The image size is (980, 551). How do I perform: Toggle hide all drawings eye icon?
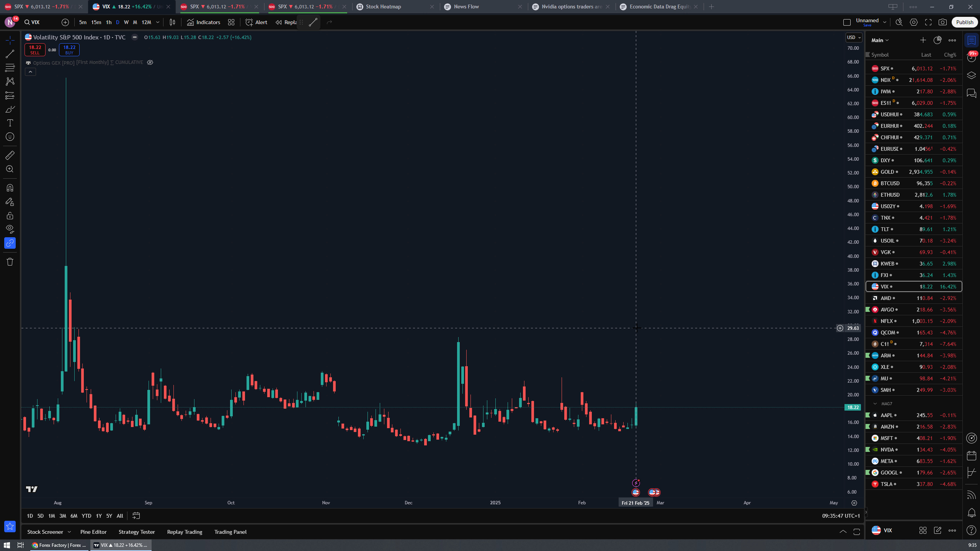(x=10, y=229)
